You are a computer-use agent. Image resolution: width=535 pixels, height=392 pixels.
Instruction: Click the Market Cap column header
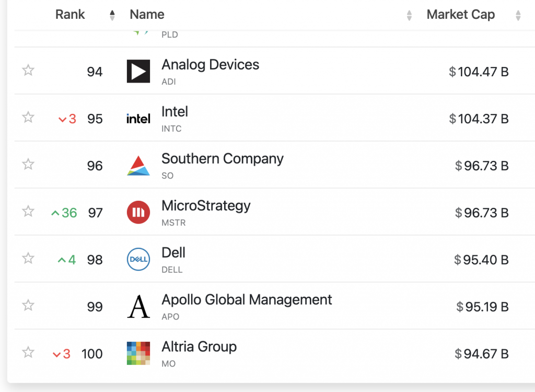(x=460, y=15)
